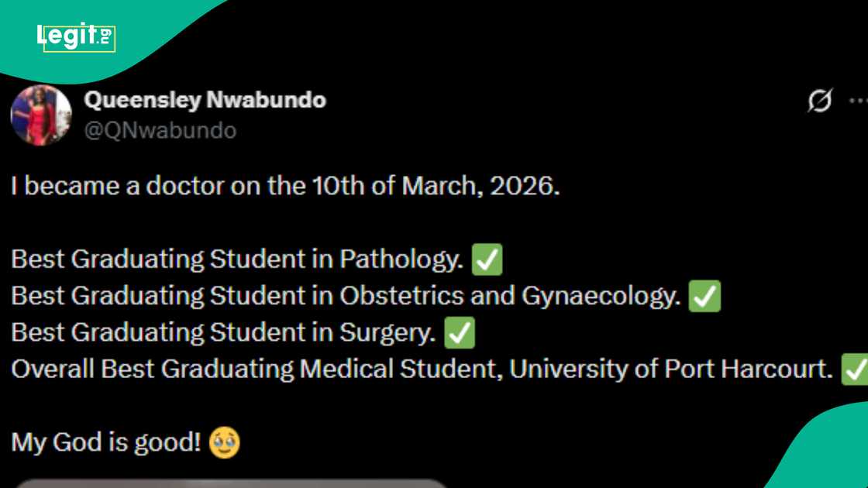Click 'Best Graduating Student in Surgery' text
This screenshot has height=488, width=868.
coord(223,333)
